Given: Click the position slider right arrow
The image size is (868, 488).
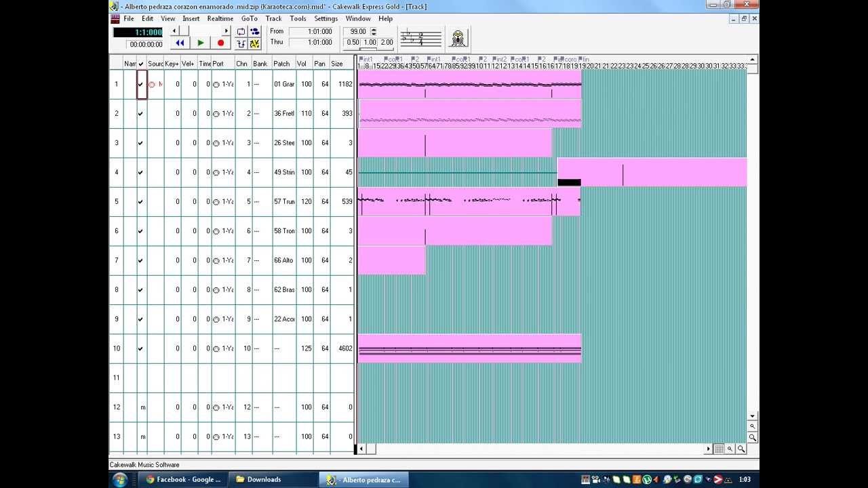Looking at the screenshot, I should coord(226,31).
